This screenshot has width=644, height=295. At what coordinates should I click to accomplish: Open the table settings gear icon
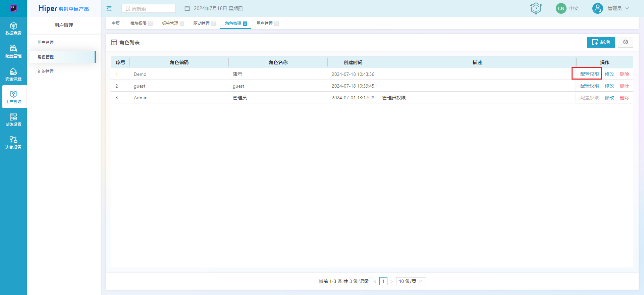click(626, 42)
